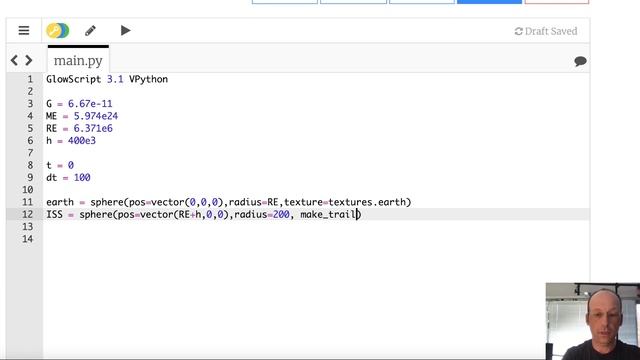Click line 3 G = 6.67e-11

pyautogui.click(x=79, y=104)
